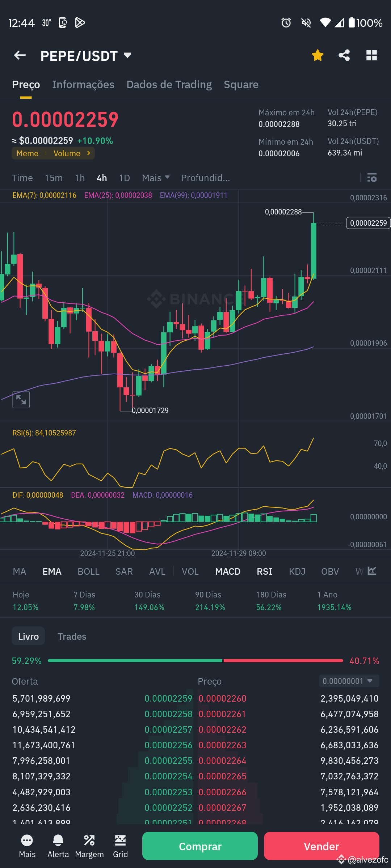This screenshot has height=868, width=391.
Task: Tap the large 0.00002259 price header
Action: (66, 119)
